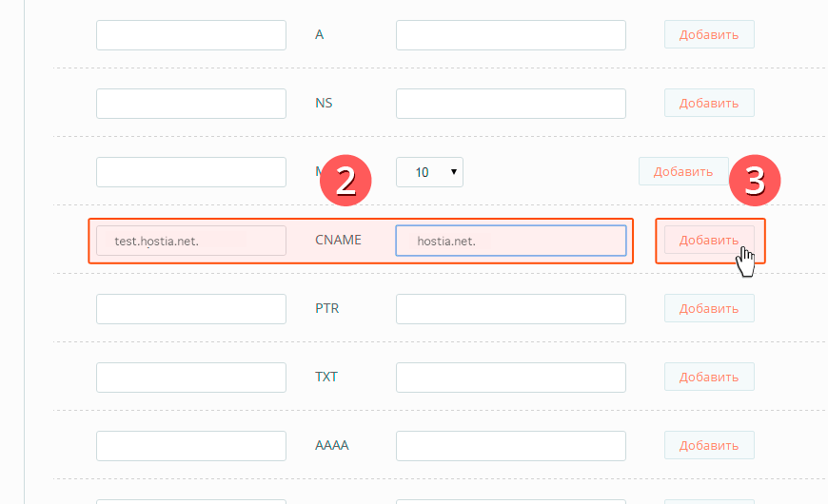
Task: Click the Добавить button for AAAA record
Action: pos(709,445)
